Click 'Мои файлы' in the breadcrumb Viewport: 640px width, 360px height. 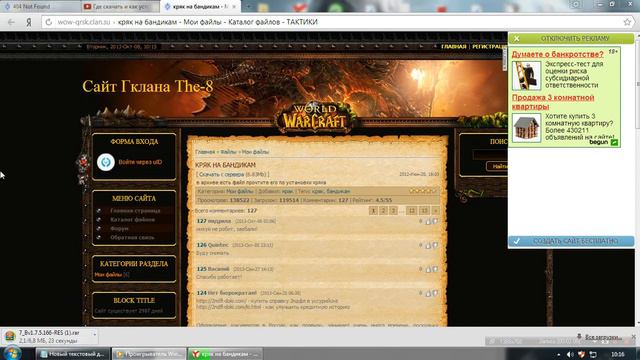255,152
